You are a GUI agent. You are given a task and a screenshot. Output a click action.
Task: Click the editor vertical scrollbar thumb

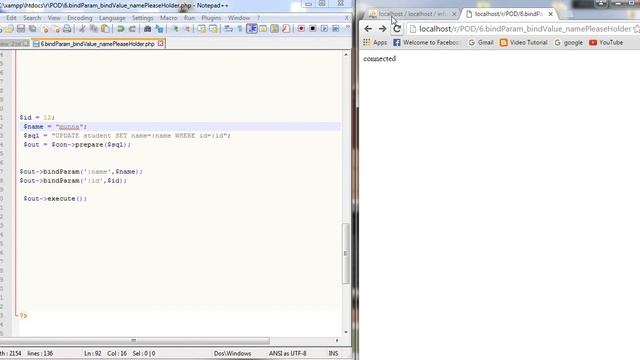346,253
